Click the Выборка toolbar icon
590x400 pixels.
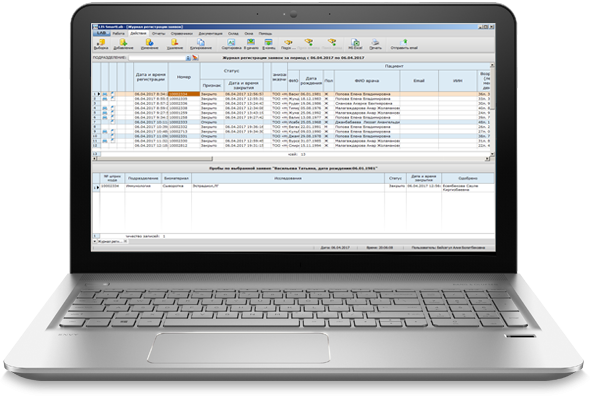pos(101,44)
